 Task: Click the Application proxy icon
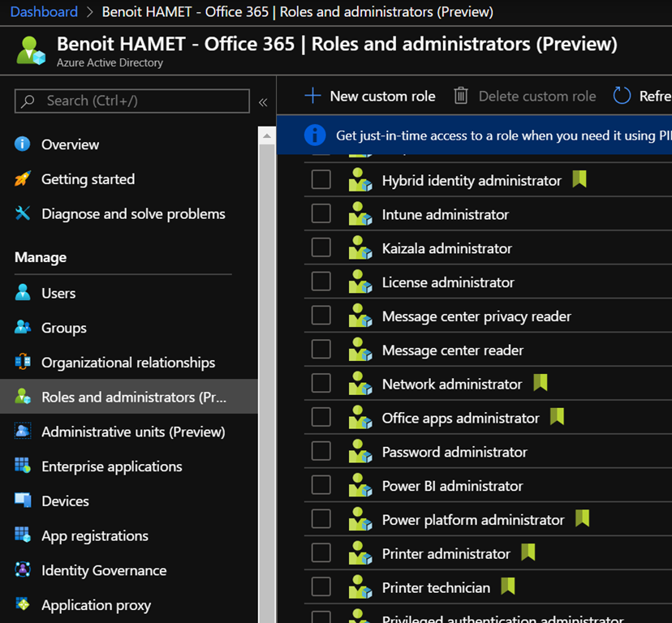coord(23,605)
